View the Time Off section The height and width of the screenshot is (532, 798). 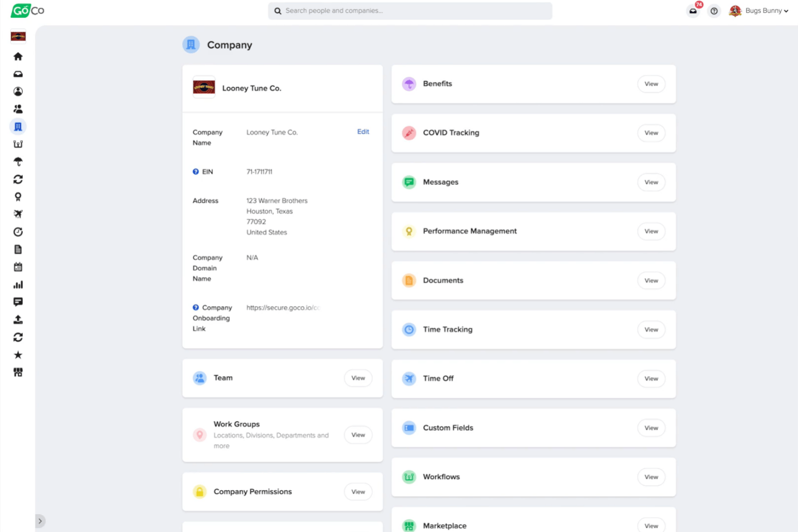(x=651, y=379)
